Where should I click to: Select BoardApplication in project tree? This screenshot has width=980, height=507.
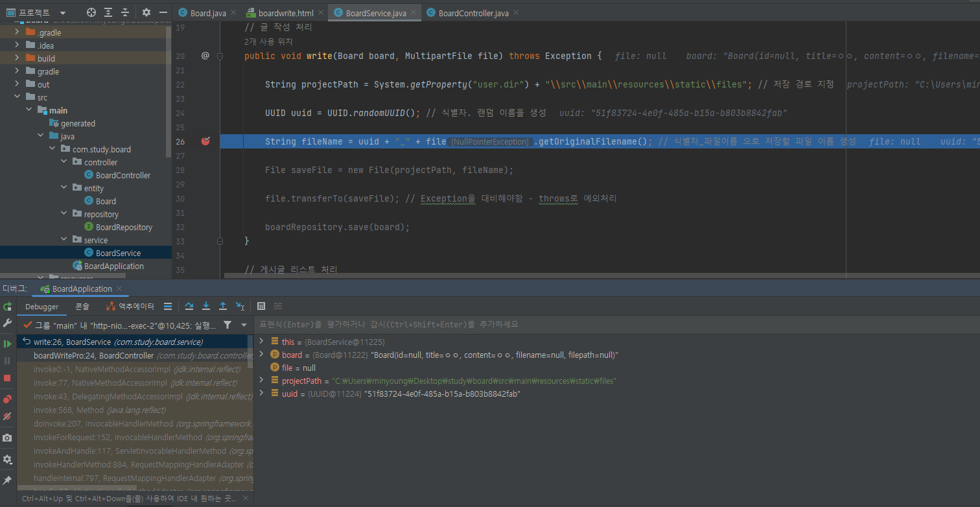(113, 266)
